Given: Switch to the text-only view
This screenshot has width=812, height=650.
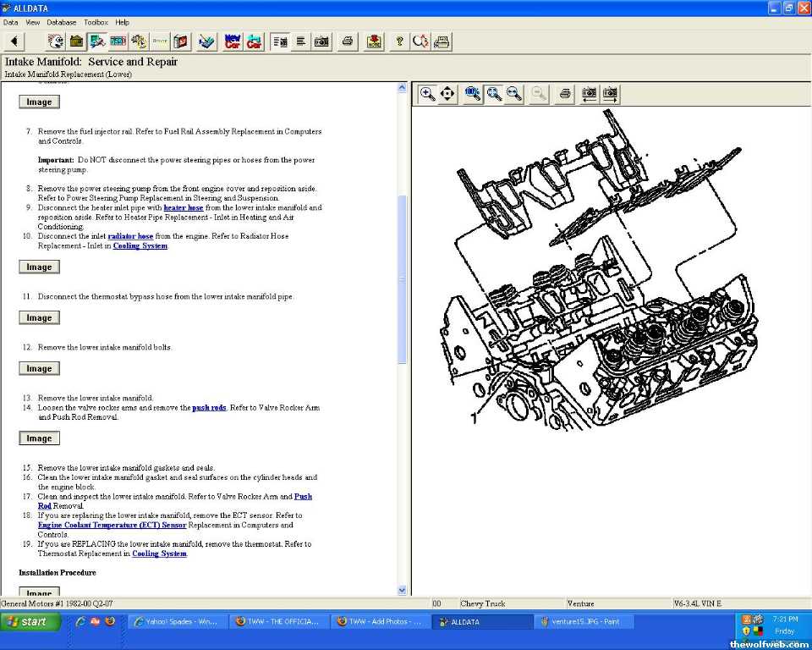Looking at the screenshot, I should pyautogui.click(x=300, y=41).
